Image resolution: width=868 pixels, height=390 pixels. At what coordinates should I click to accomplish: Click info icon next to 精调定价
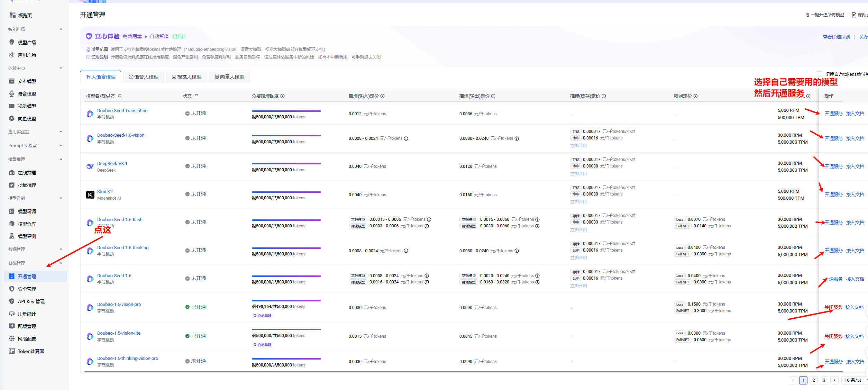696,96
